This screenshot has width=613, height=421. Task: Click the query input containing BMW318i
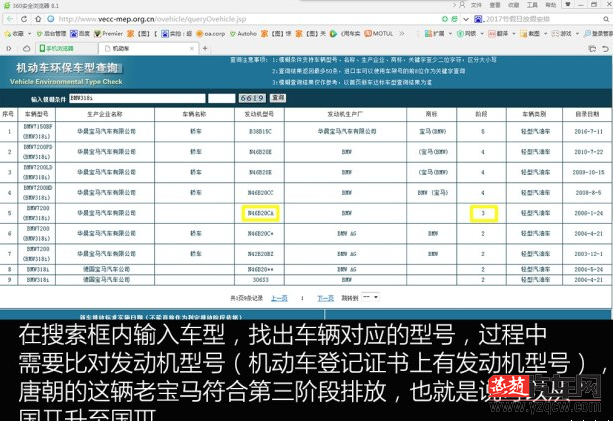(137, 98)
